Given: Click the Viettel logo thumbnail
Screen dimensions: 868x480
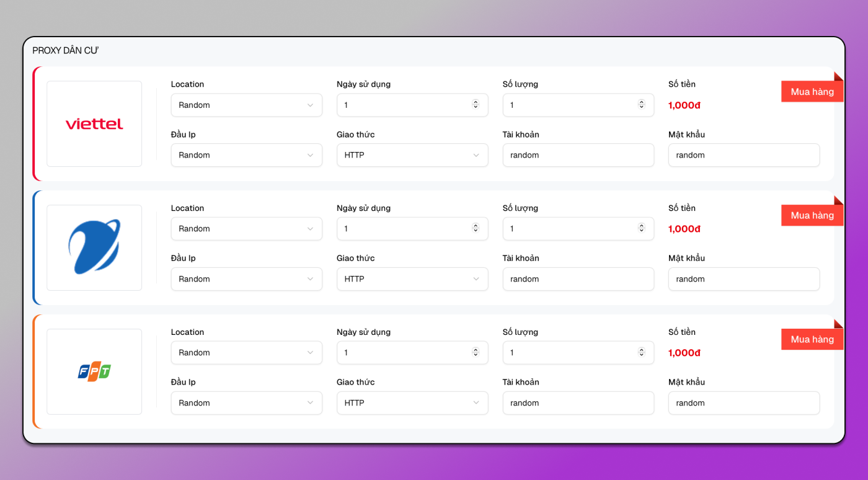Looking at the screenshot, I should click(94, 124).
